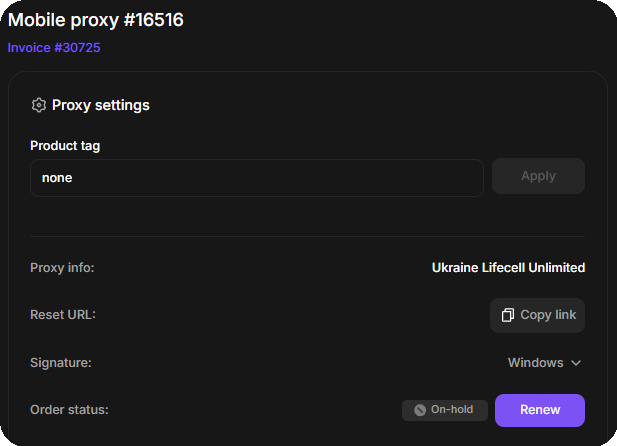The height and width of the screenshot is (446, 617).
Task: Focus the Product tag input field
Action: point(257,178)
